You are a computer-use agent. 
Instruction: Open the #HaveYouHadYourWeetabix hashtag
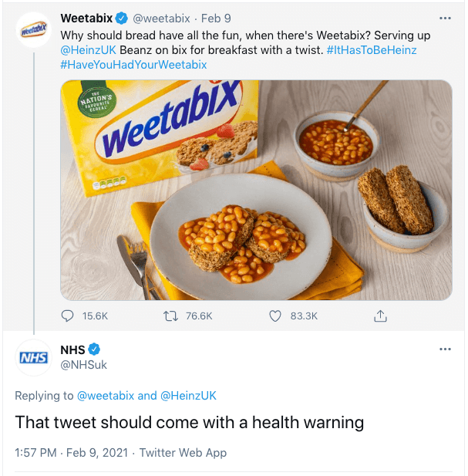tap(133, 65)
